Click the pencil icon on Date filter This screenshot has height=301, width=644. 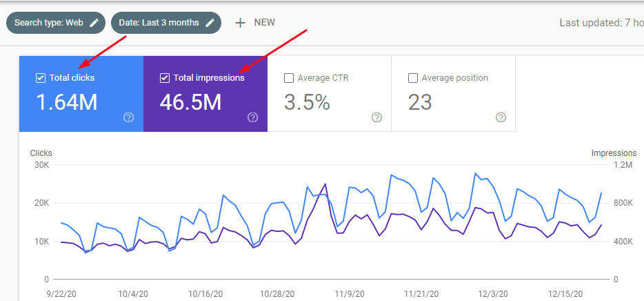point(210,23)
